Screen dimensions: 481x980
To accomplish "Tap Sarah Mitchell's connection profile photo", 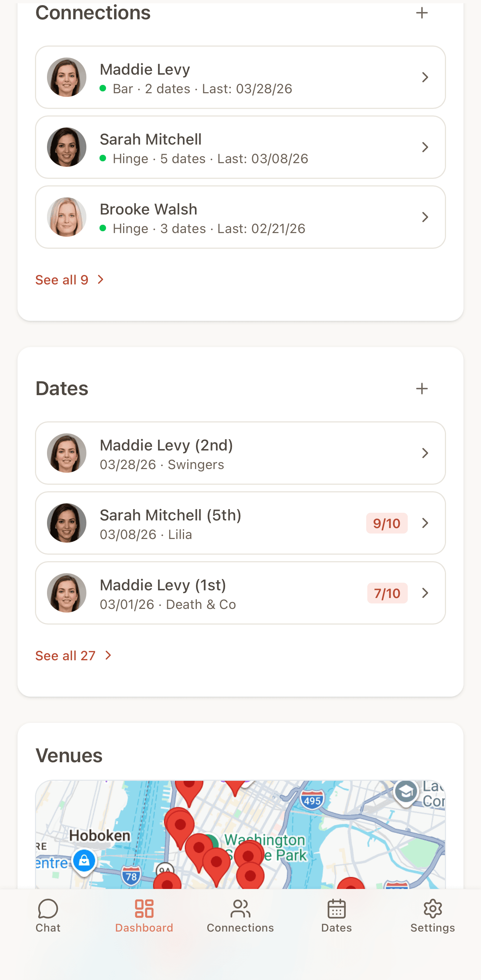I will 67,147.
